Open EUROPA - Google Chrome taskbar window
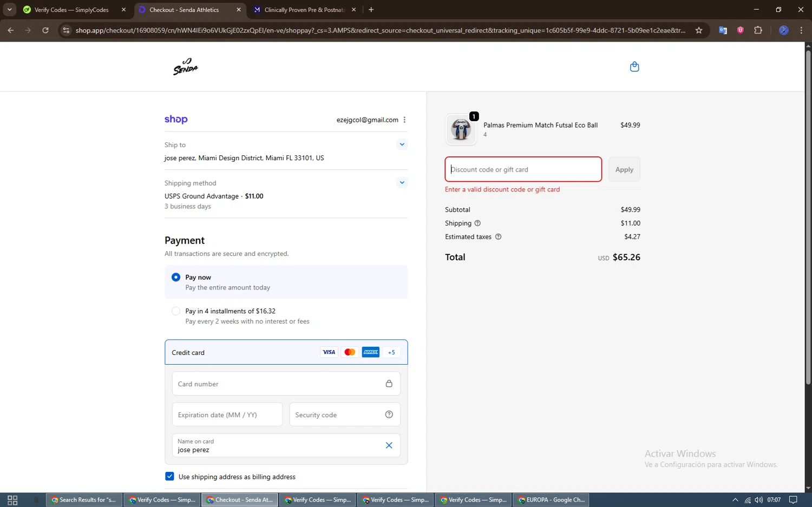812x507 pixels. [x=551, y=500]
